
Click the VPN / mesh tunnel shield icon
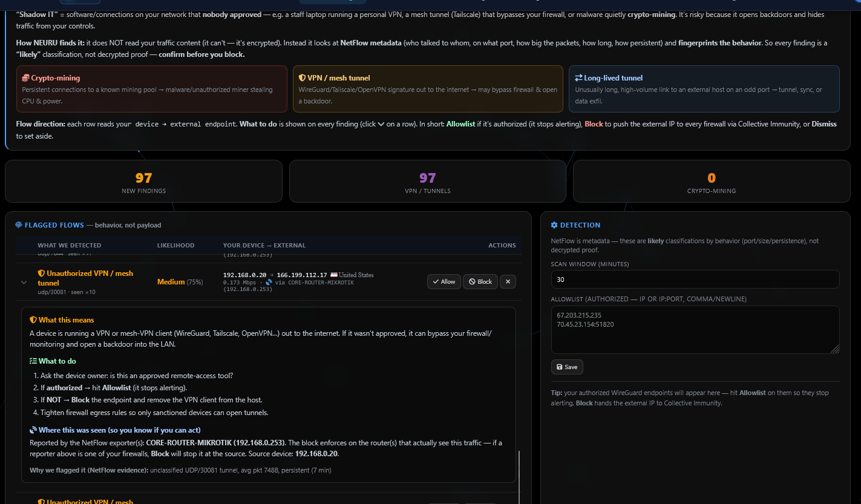coord(302,78)
